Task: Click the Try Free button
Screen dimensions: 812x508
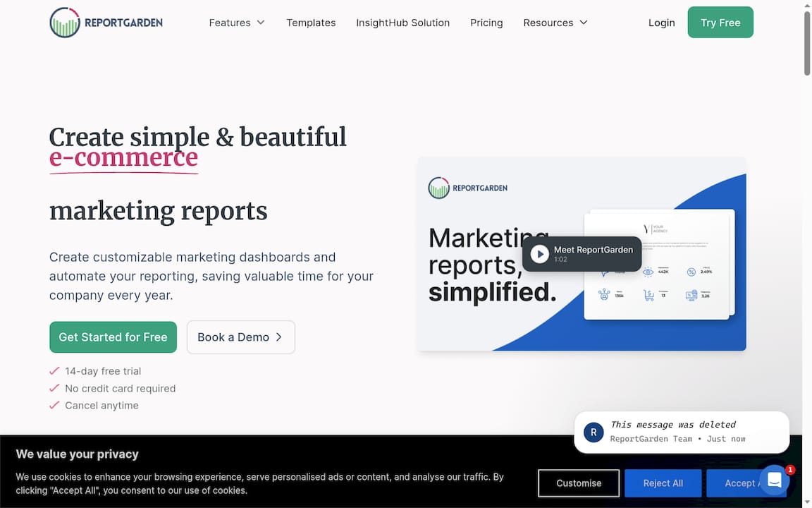Action: (x=720, y=23)
